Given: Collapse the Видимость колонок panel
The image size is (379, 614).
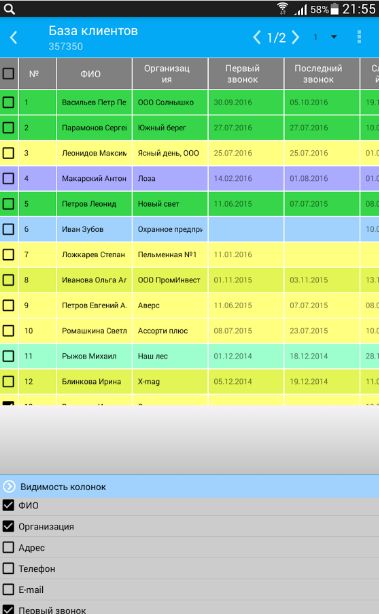Looking at the screenshot, I should pos(9,486).
